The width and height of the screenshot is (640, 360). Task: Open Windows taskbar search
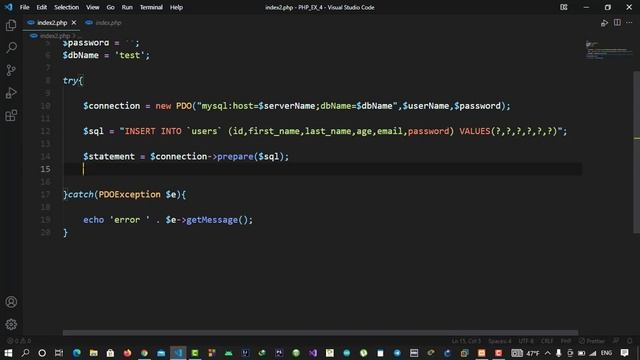coord(25,353)
